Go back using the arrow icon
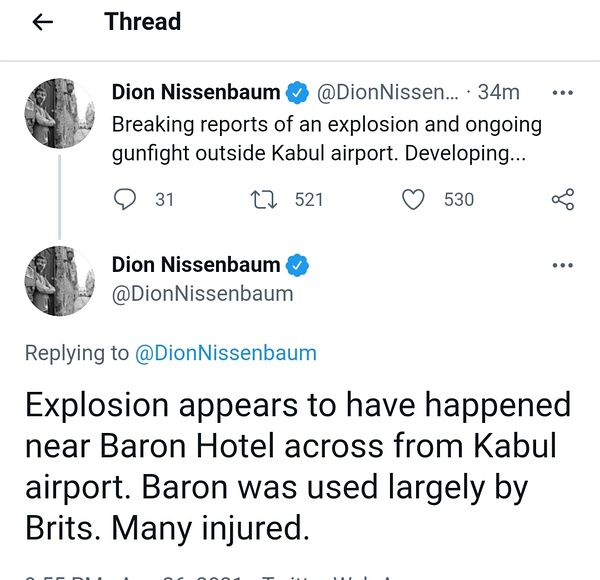The image size is (600, 580). click(x=42, y=22)
